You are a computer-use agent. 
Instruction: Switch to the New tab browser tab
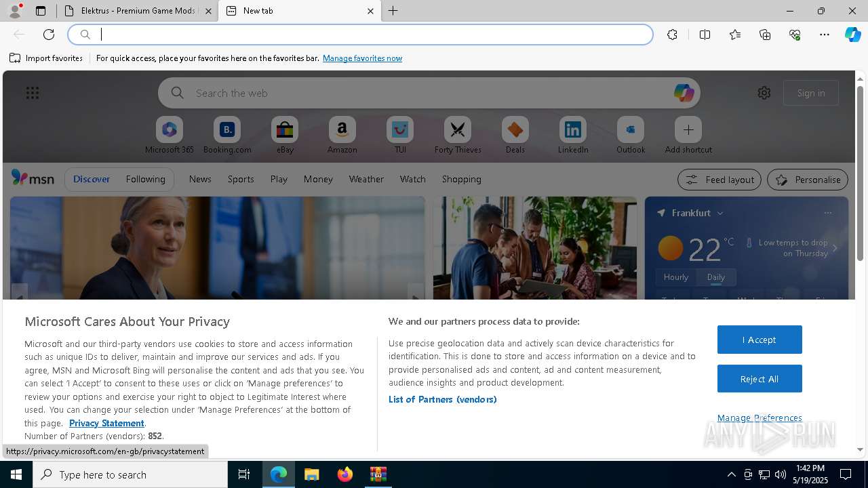pyautogui.click(x=298, y=11)
